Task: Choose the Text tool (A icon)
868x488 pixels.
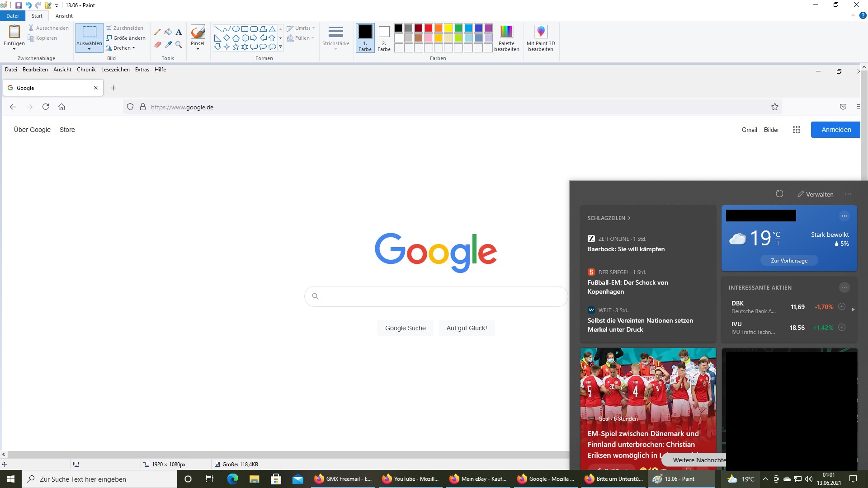Action: [179, 32]
